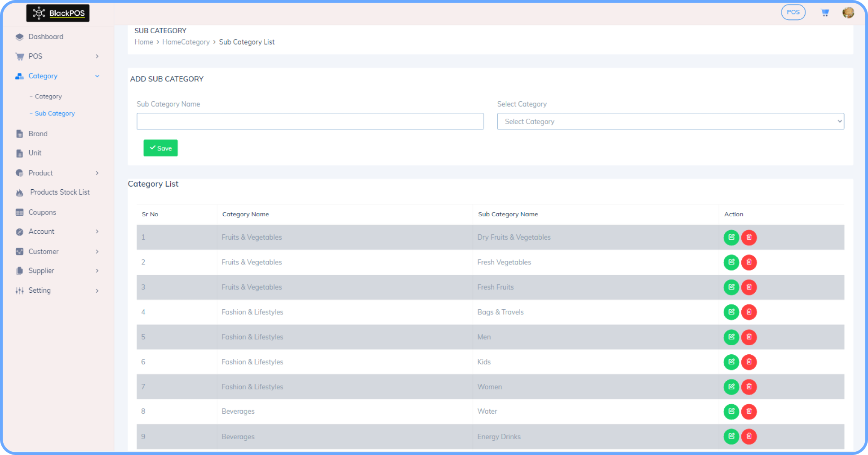Expand the Setting sidebar section
Screen dimensions: 868x455
click(x=39, y=290)
